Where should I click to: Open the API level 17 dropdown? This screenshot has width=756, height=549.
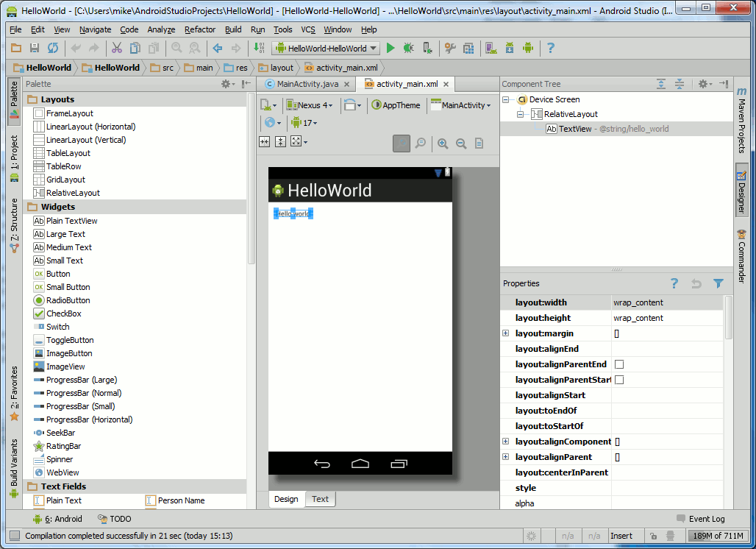pos(304,123)
